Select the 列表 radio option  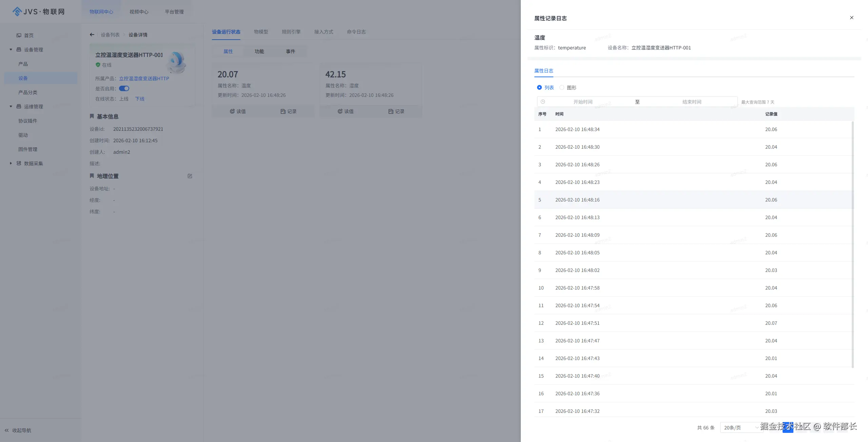click(x=539, y=87)
